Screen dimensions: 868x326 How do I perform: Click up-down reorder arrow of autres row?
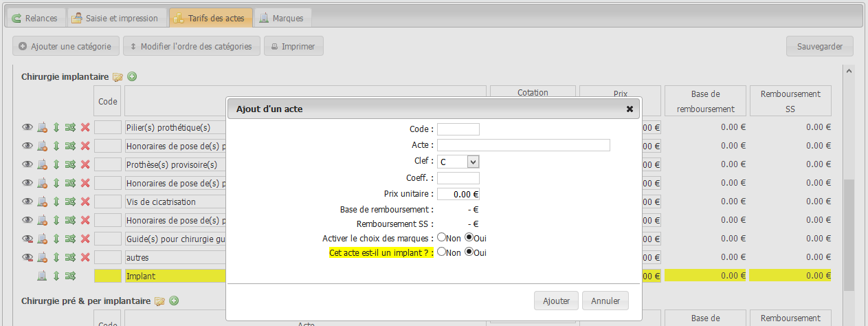pyautogui.click(x=56, y=257)
